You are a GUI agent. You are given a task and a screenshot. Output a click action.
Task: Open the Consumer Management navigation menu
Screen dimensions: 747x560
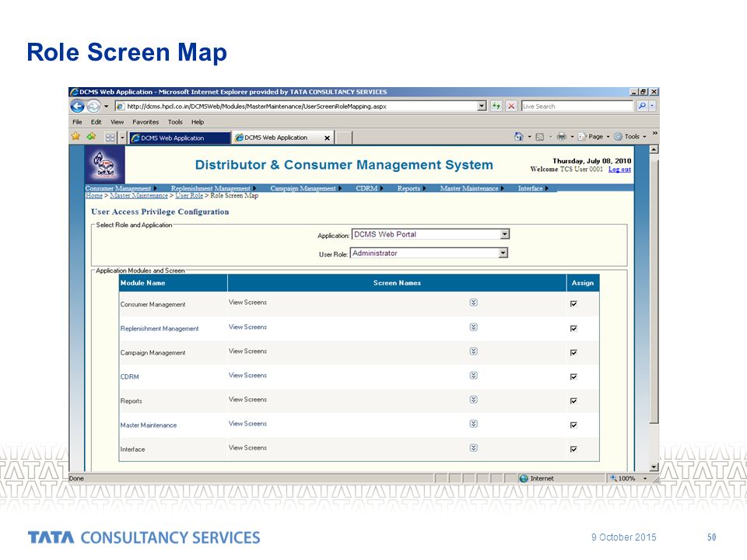pos(121,188)
